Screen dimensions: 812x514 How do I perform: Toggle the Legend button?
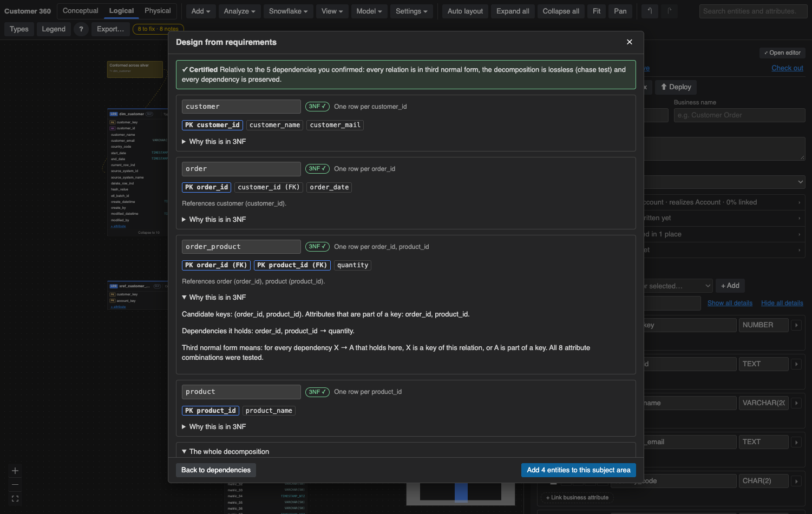(54, 29)
